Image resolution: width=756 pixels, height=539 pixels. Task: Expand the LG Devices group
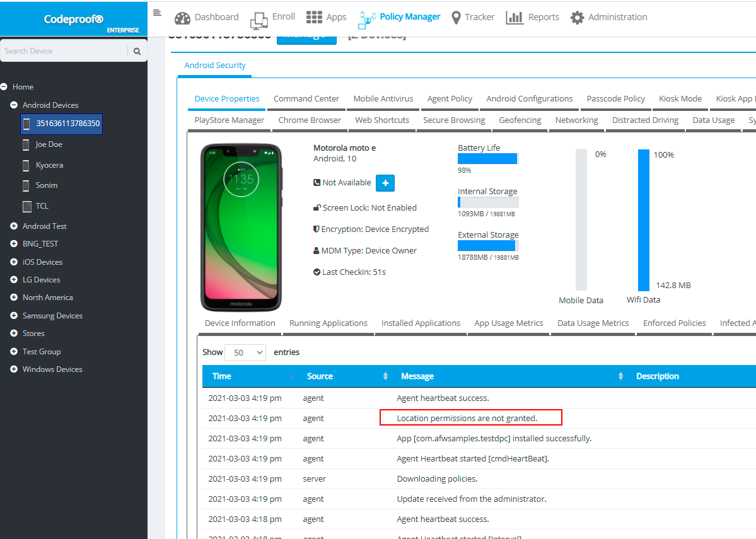tap(13, 280)
